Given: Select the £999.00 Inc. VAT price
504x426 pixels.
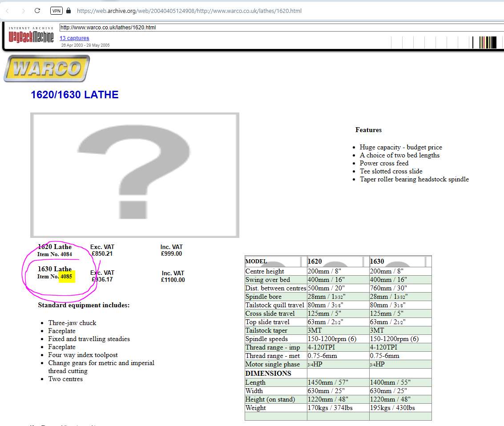Looking at the screenshot, I should pyautogui.click(x=172, y=253).
